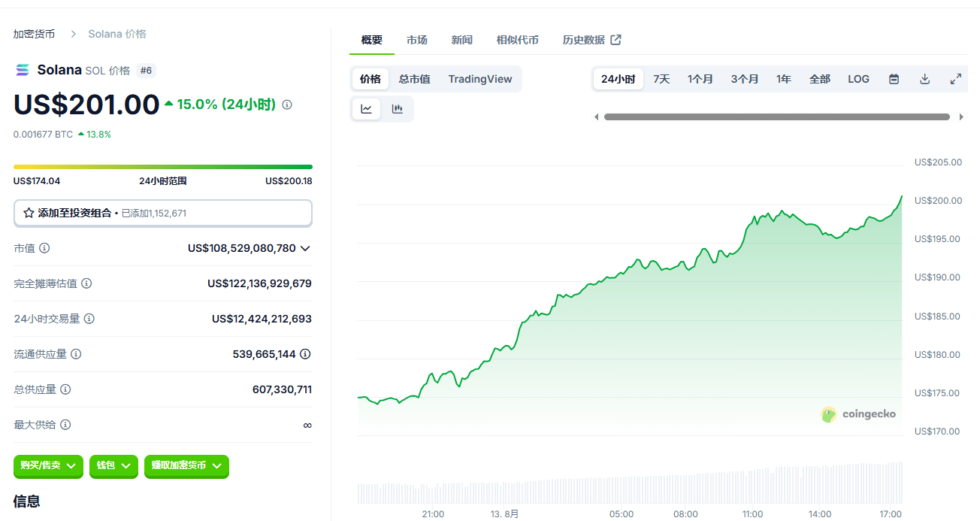980x521 pixels.
Task: Open the 购买/售卖 dropdown
Action: click(x=48, y=466)
